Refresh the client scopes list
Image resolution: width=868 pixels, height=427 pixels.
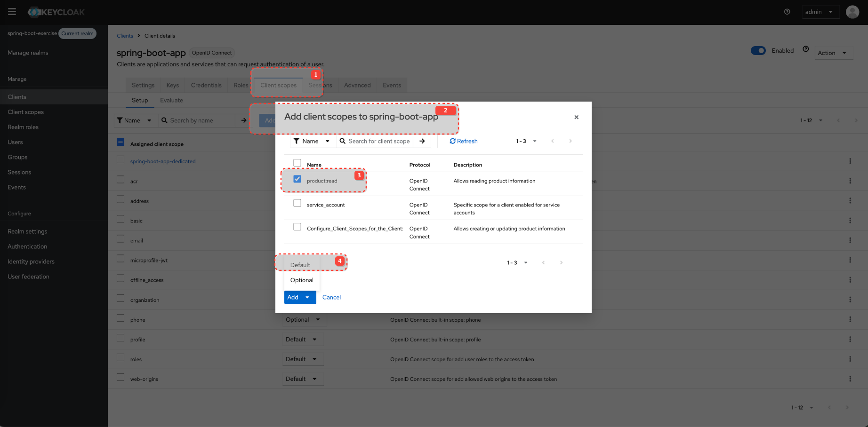coord(463,141)
